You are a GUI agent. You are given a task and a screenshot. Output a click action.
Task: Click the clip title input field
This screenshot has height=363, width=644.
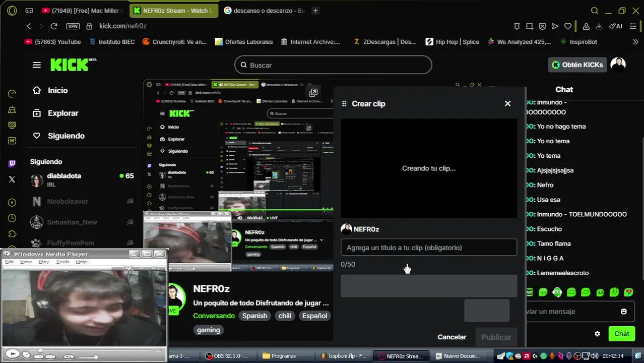pyautogui.click(x=429, y=248)
